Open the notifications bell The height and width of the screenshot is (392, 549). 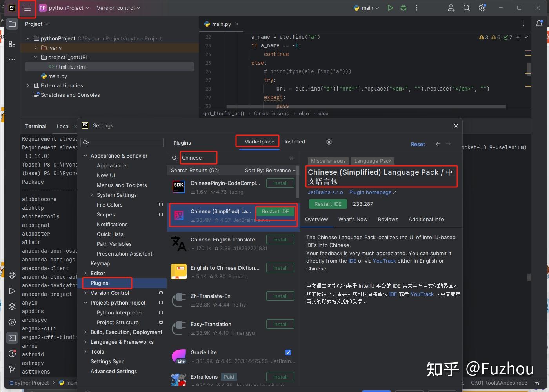540,24
